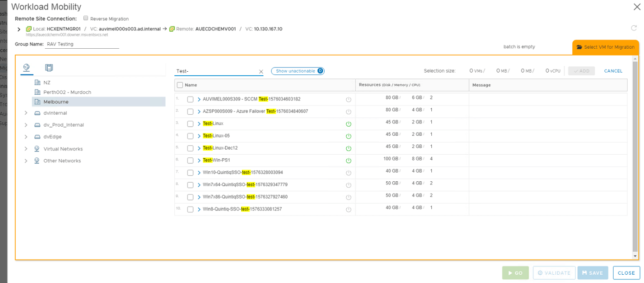Click the dvEdge switch icon
Screen dimensions: 644x283
(x=37, y=137)
